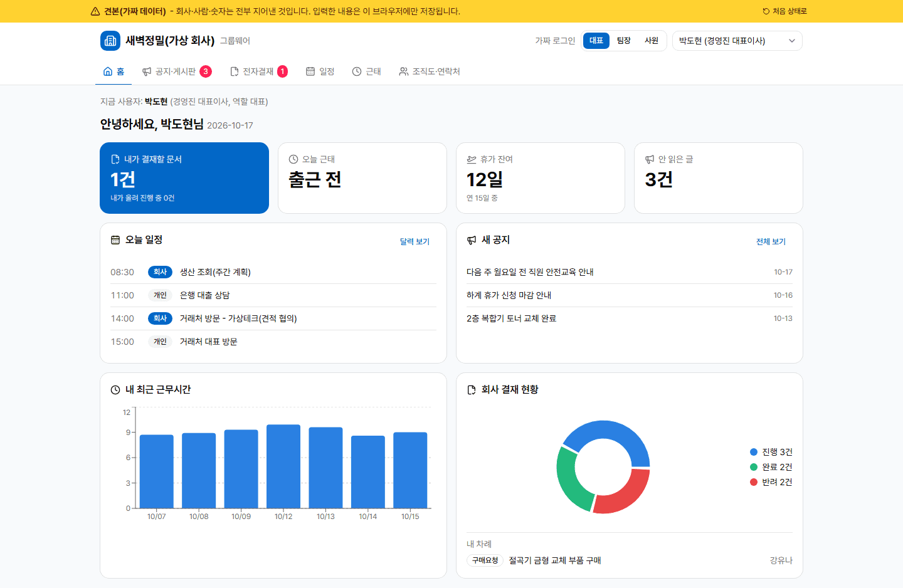The height and width of the screenshot is (588, 903).
Task: Click the plane icon on 휴가 잔여 card
Action: 471,159
